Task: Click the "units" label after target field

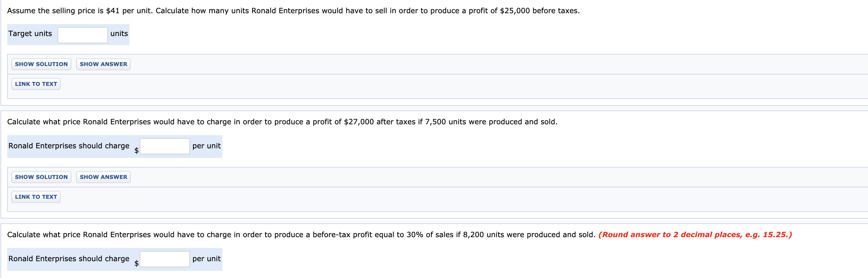Action: pos(119,34)
